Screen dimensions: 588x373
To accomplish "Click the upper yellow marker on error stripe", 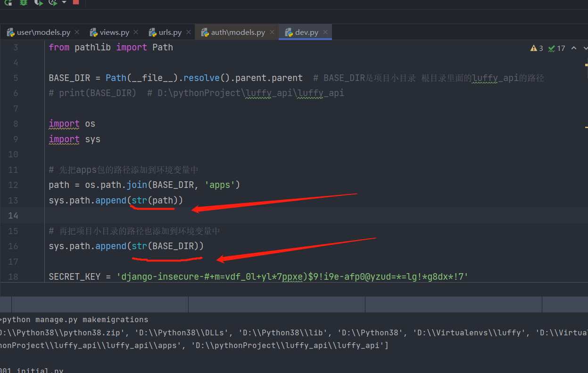I will click(x=586, y=64).
